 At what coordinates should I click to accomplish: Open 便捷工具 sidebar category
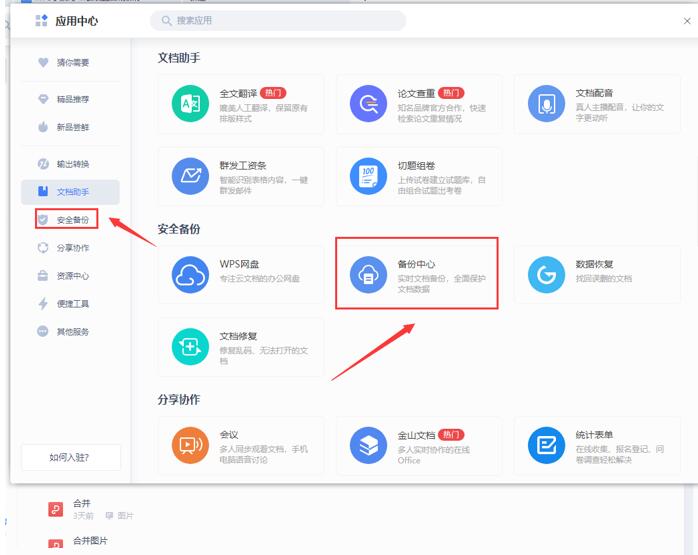[x=70, y=304]
